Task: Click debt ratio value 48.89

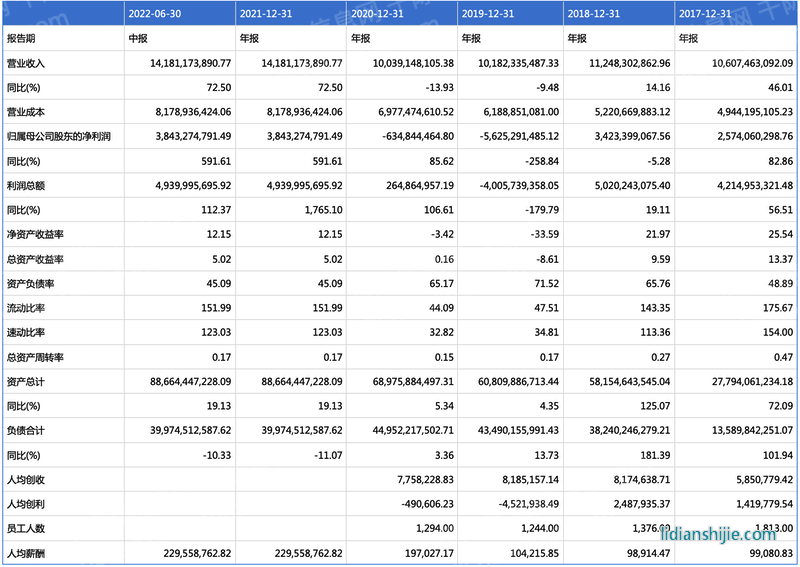Action: tap(781, 283)
